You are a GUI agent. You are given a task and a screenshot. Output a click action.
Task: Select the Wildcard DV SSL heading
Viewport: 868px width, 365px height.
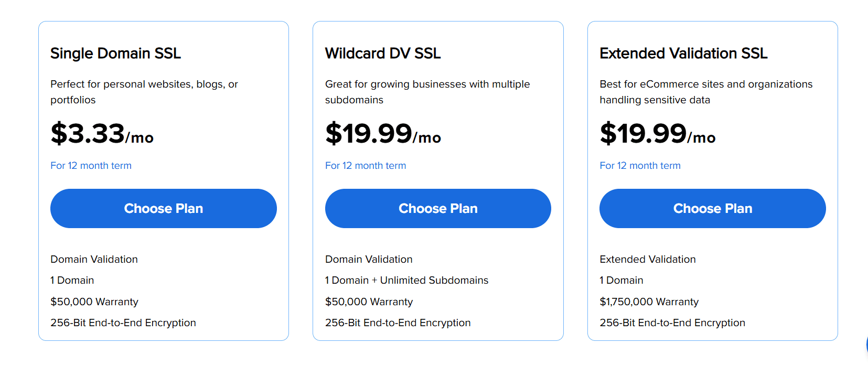383,53
